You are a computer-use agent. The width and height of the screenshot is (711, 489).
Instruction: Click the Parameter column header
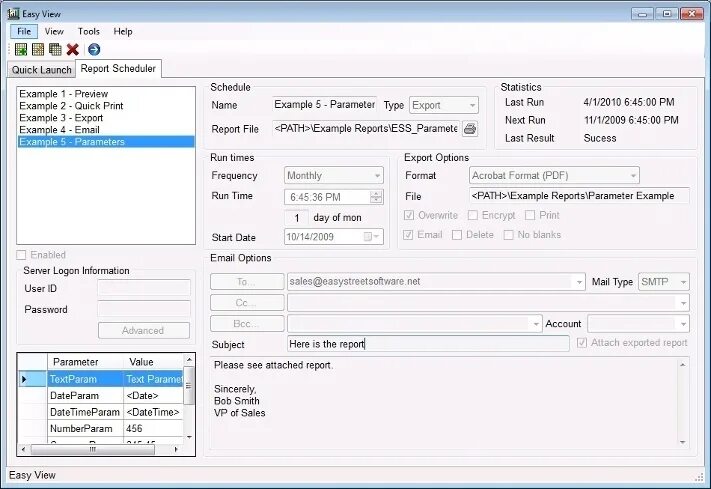(85, 362)
